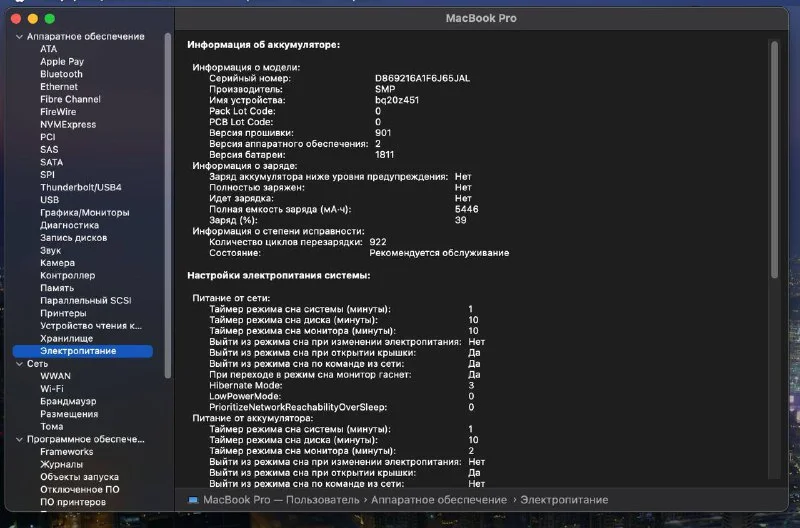Show Wi-Fi information
Viewport: 800px width, 528px height.
pyautogui.click(x=53, y=389)
